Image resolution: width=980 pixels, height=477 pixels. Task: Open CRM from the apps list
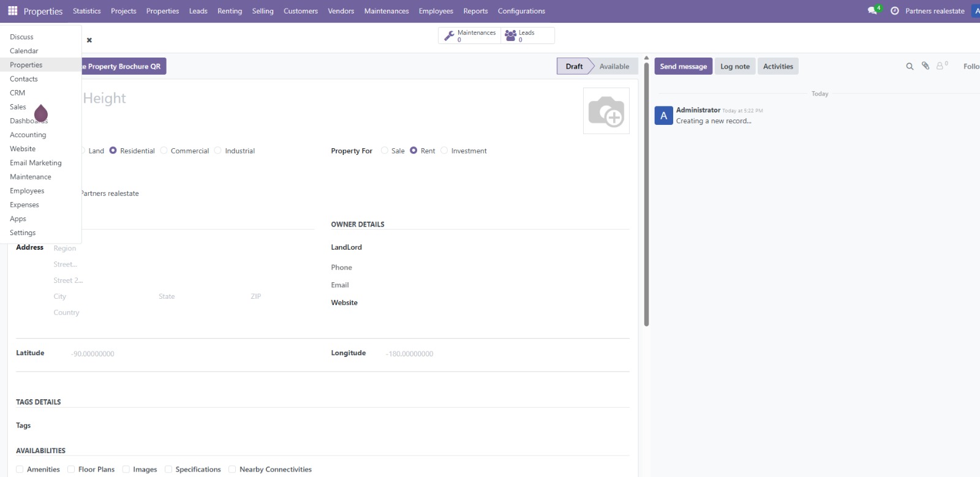[x=18, y=93]
